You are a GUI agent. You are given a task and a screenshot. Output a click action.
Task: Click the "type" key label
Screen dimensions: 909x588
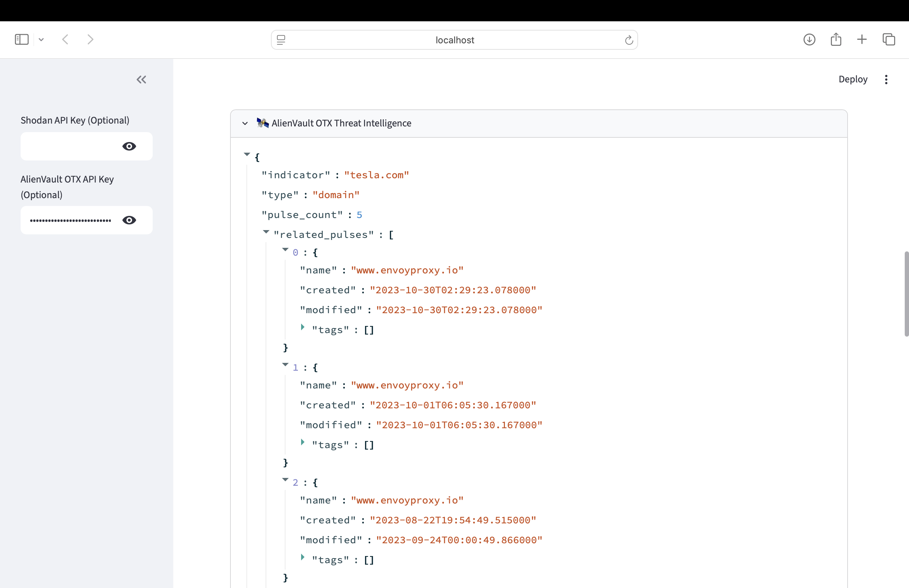click(280, 195)
